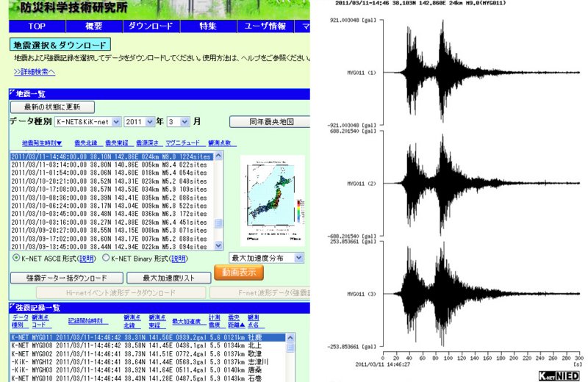Follow the 詳細検索へ link

tap(35, 71)
